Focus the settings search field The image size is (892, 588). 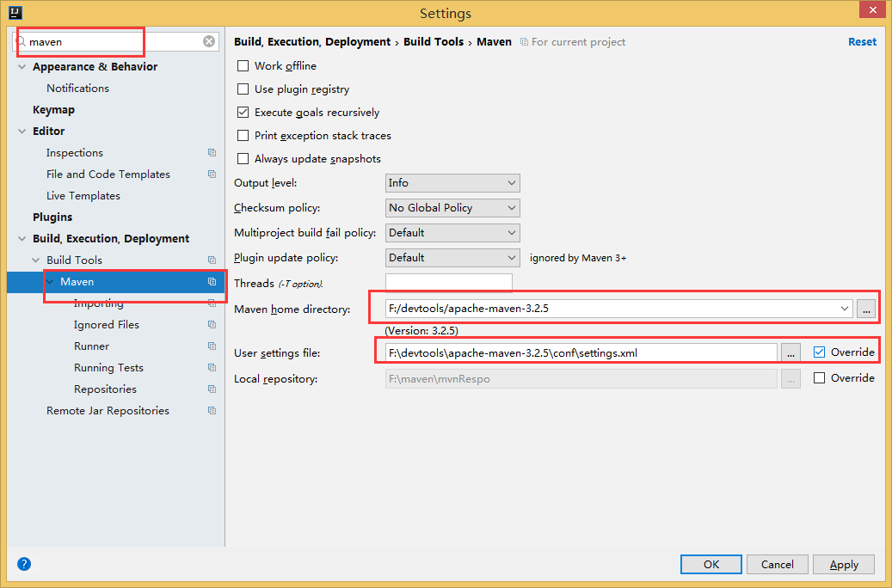click(x=117, y=41)
